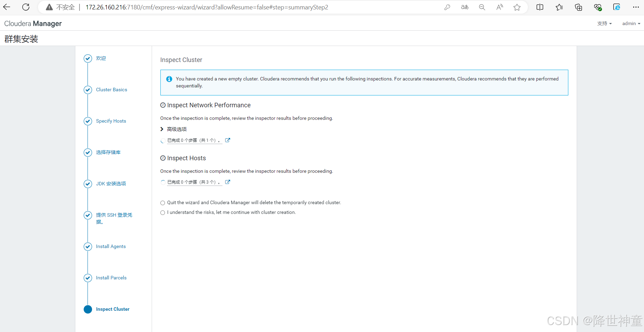This screenshot has height=332, width=644.
Task: Click the 群集安装 page title
Action: (x=21, y=39)
